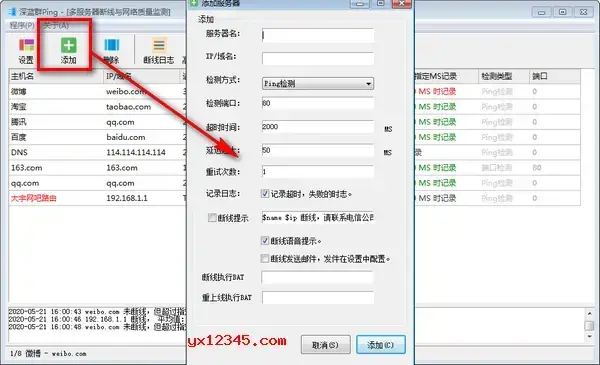The width and height of the screenshot is (600, 365).
Task: Click the IP/域名 input field
Action: 318,59
